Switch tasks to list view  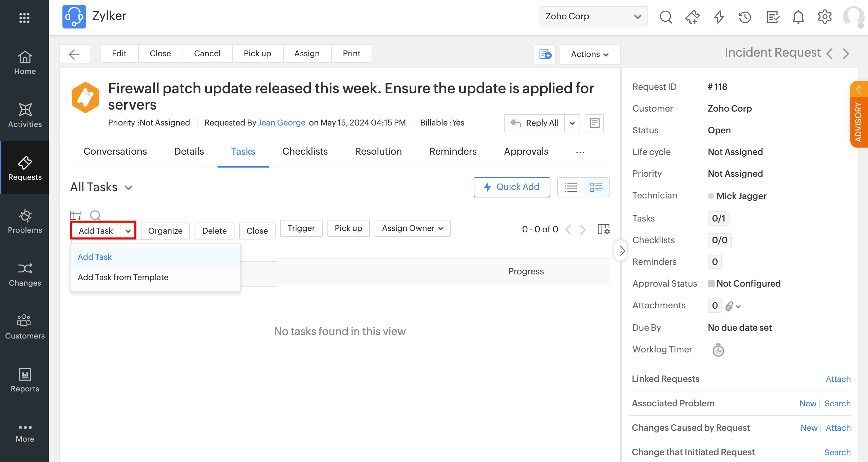click(x=571, y=187)
